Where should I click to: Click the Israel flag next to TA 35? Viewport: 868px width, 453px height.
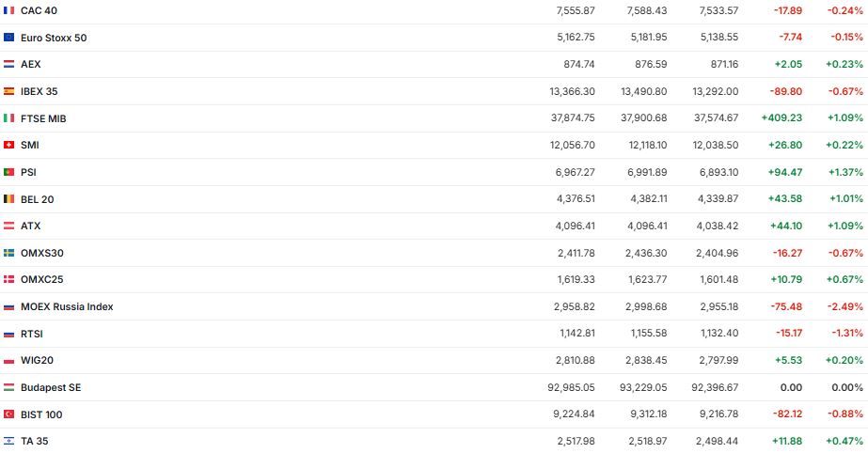(x=8, y=441)
